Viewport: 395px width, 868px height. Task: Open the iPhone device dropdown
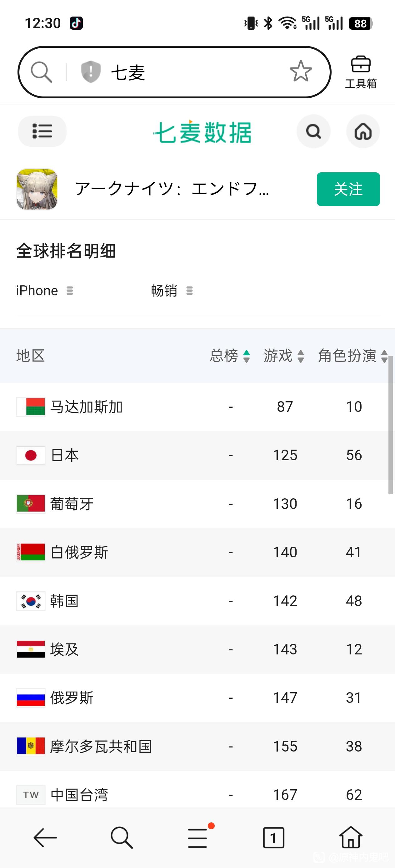[x=45, y=290]
